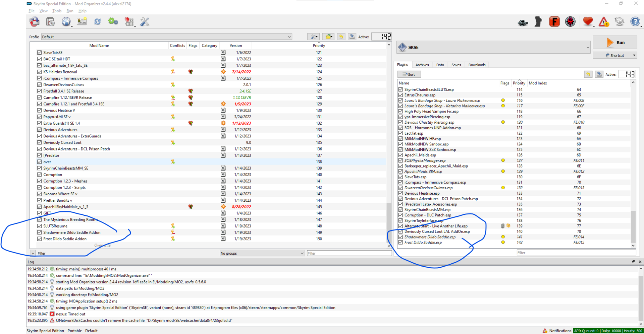Click mod list restore backup arrow icon

tap(341, 37)
